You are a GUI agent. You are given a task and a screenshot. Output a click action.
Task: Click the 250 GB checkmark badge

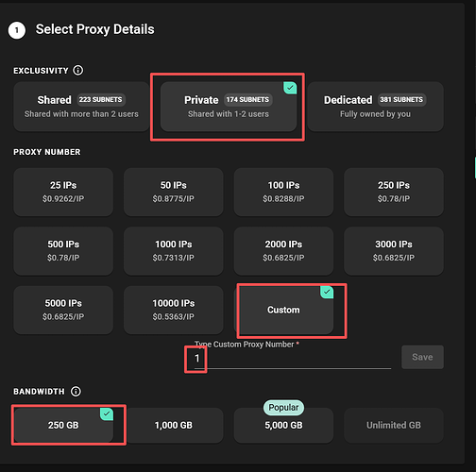107,413
